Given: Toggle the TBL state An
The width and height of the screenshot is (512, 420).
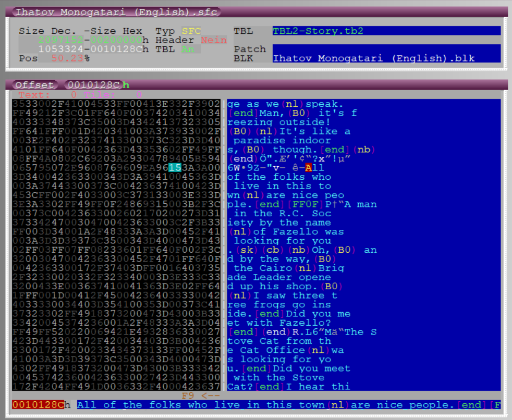Looking at the screenshot, I should tap(188, 50).
